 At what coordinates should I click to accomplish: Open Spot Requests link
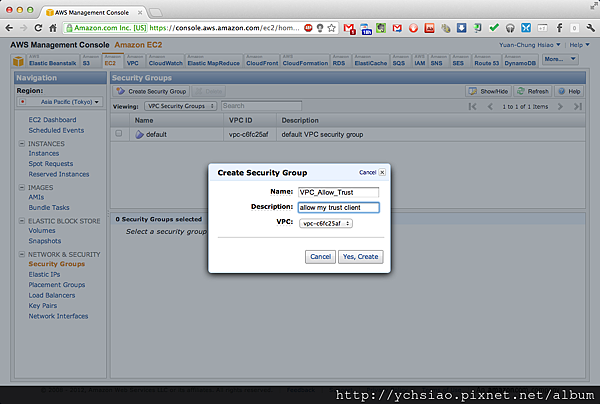[51, 164]
